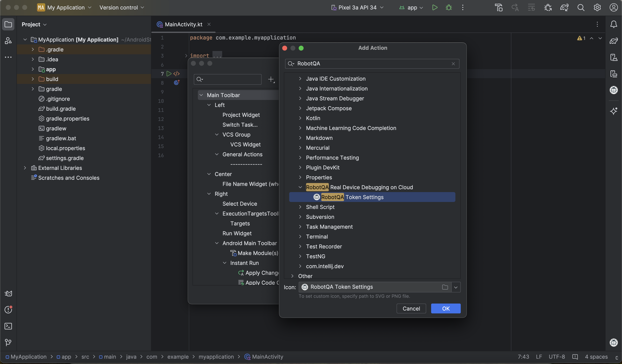Open the Notifications bell panel
Image resolution: width=622 pixels, height=364 pixels.
(614, 24)
